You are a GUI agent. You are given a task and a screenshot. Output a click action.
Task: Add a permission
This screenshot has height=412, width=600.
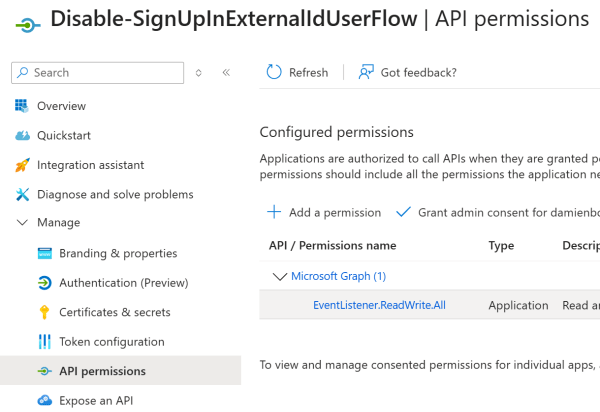(x=324, y=212)
